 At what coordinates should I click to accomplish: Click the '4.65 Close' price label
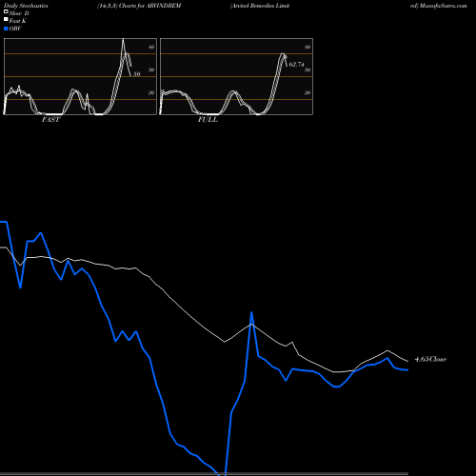click(430, 359)
